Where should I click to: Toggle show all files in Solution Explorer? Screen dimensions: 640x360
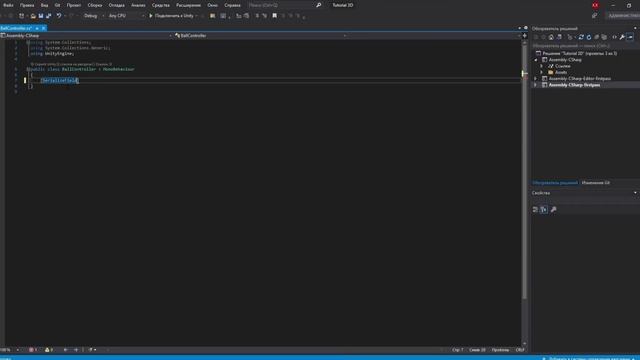point(604,37)
